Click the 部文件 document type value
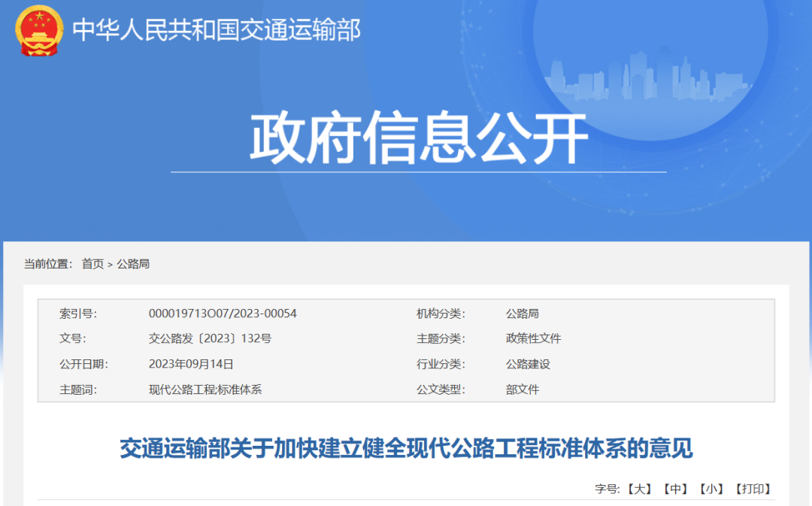Image resolution: width=812 pixels, height=506 pixels. (522, 389)
